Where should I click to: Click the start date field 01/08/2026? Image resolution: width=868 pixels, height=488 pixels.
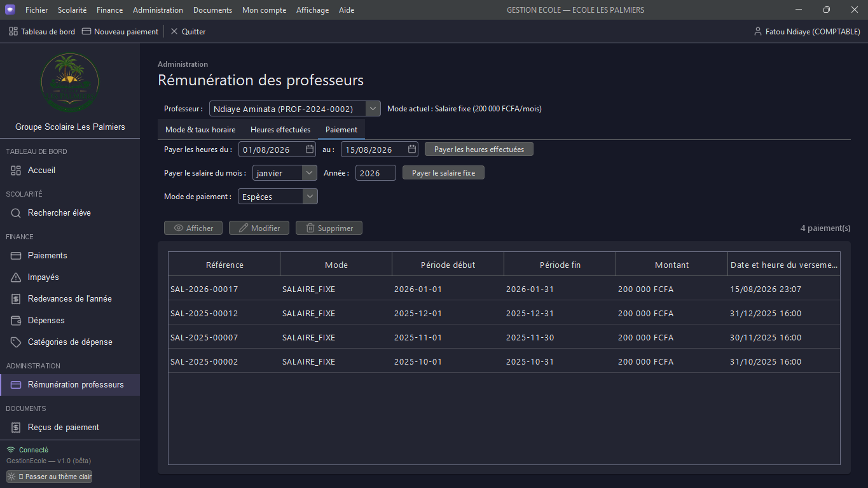(277, 150)
